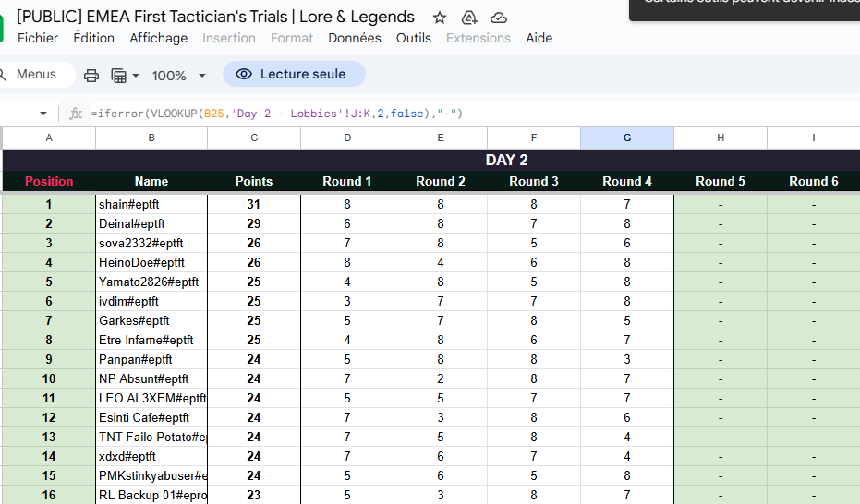Image resolution: width=860 pixels, height=504 pixels.
Task: Select the HeinoDoe#eptft name cell
Action: (151, 262)
